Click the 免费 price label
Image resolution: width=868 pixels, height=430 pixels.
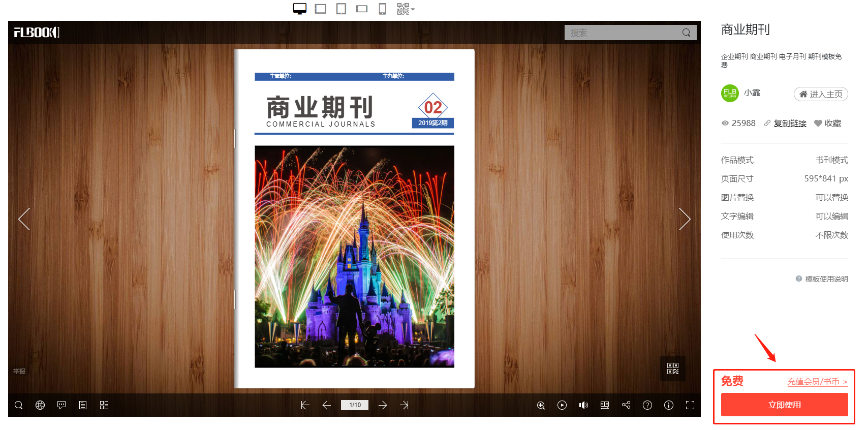732,381
